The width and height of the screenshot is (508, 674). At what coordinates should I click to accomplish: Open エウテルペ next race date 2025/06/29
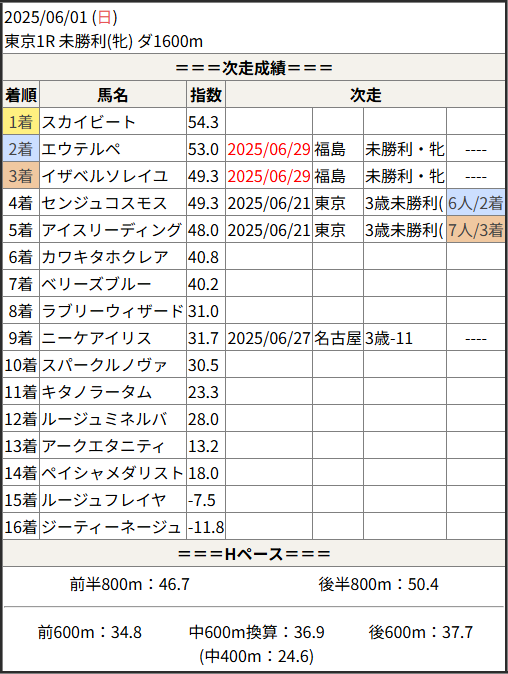tap(269, 149)
